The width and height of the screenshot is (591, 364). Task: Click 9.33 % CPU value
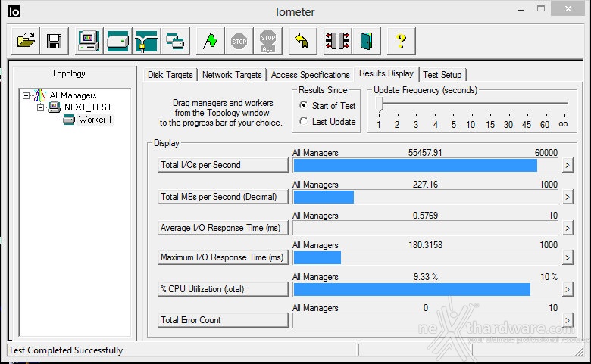coord(426,277)
